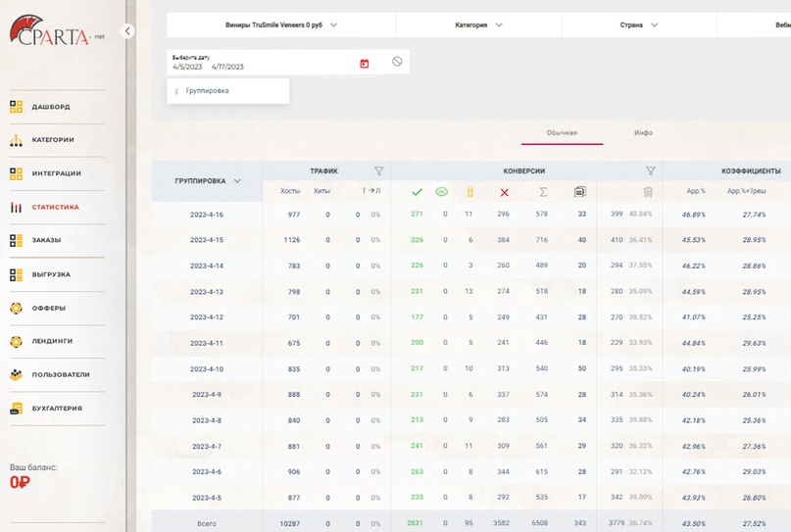The width and height of the screenshot is (791, 532).
Task: Open the calendar date picker icon
Action: (x=365, y=63)
